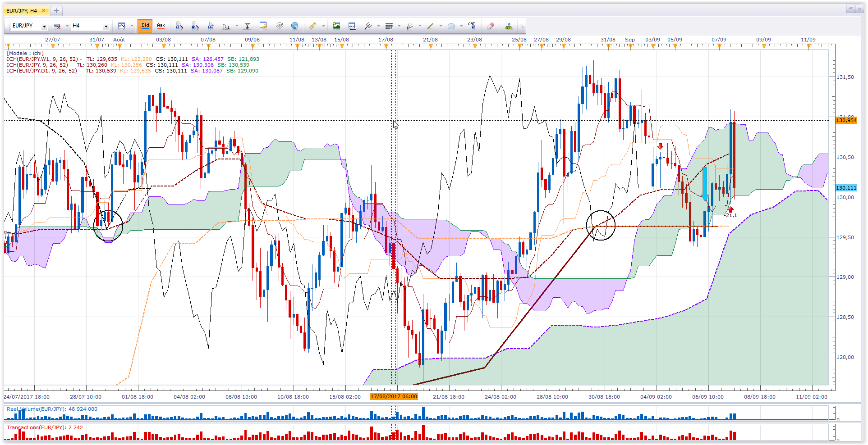The height and width of the screenshot is (445, 868).
Task: Click the green vertical autoscale icon
Action: click(247, 26)
